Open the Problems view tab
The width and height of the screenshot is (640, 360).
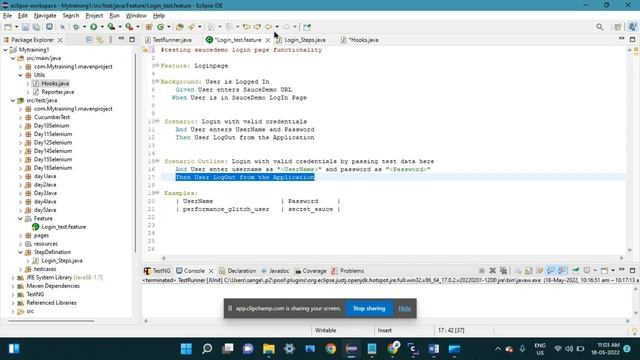pyautogui.click(x=347, y=271)
